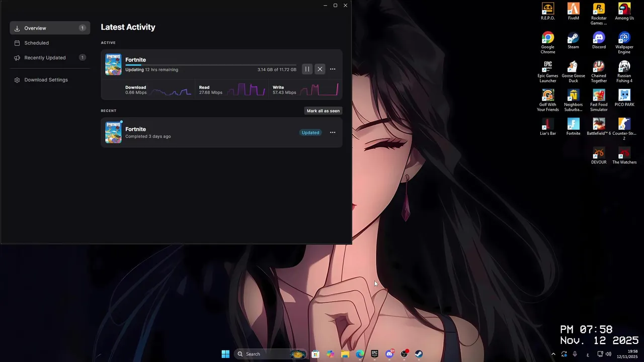This screenshot has height=362, width=644.
Task: Maximize the Epic downloads window
Action: click(x=335, y=6)
